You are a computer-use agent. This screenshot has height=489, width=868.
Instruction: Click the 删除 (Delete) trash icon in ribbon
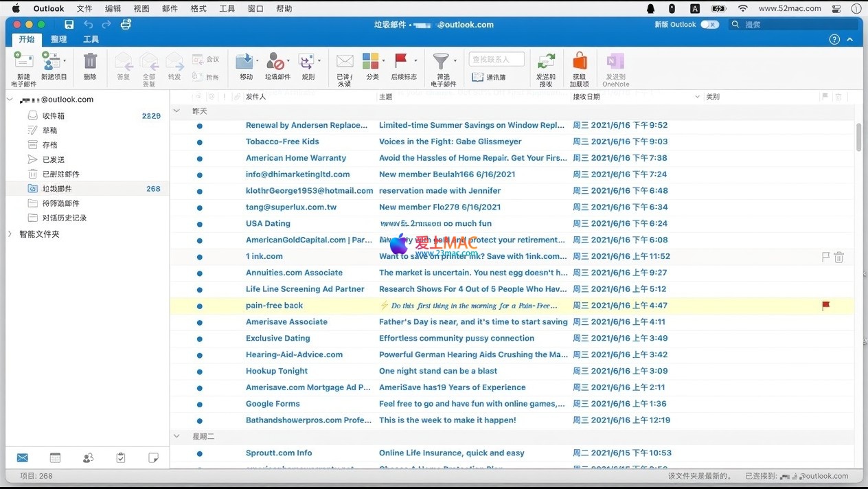click(90, 62)
